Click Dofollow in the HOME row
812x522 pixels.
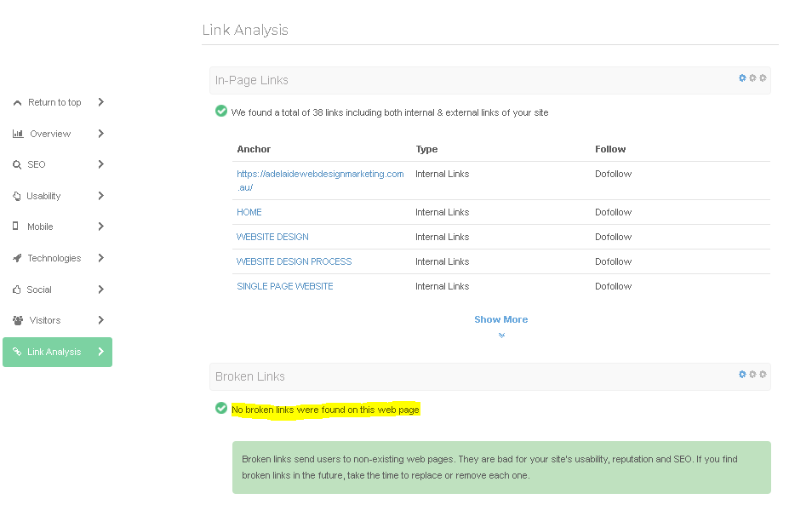(x=613, y=212)
